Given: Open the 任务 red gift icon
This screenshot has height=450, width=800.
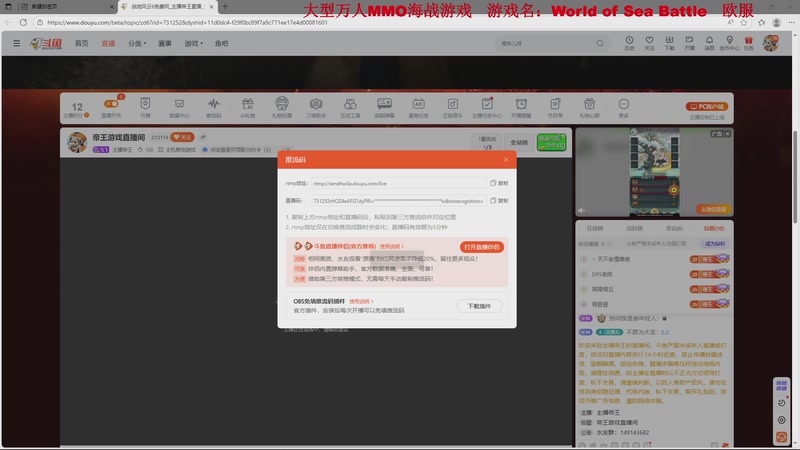Looking at the screenshot, I should tap(748, 43).
